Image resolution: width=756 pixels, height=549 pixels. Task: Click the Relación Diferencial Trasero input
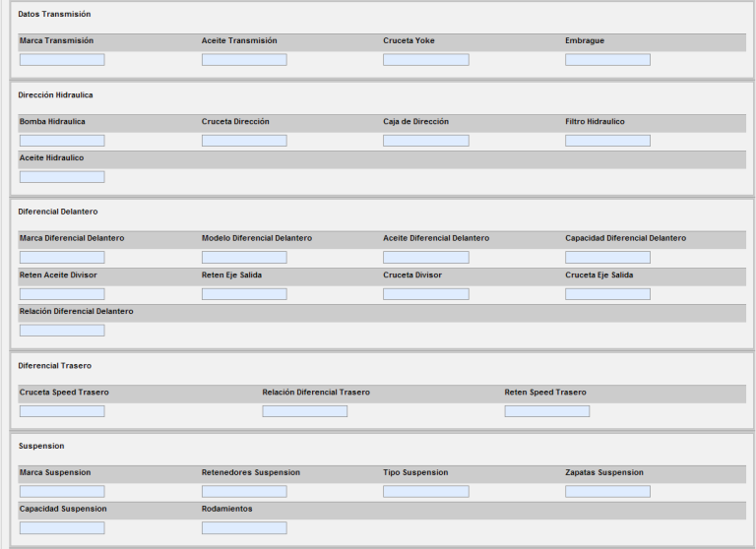[x=304, y=411]
